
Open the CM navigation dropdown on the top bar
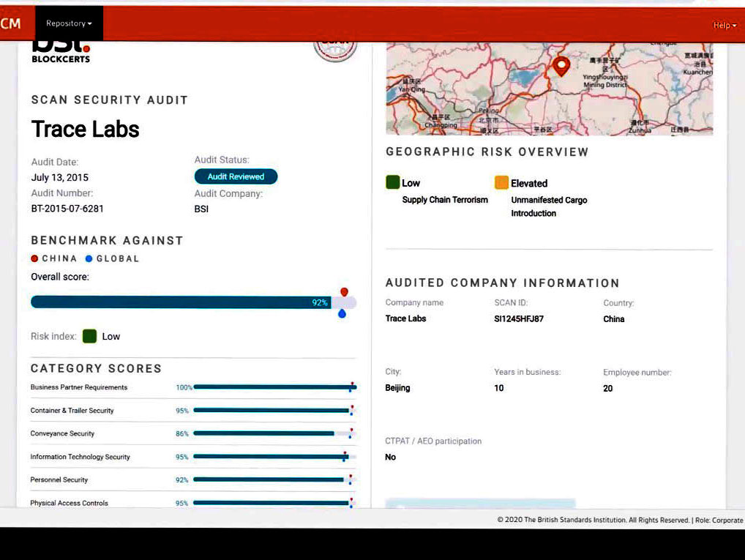[x=10, y=23]
